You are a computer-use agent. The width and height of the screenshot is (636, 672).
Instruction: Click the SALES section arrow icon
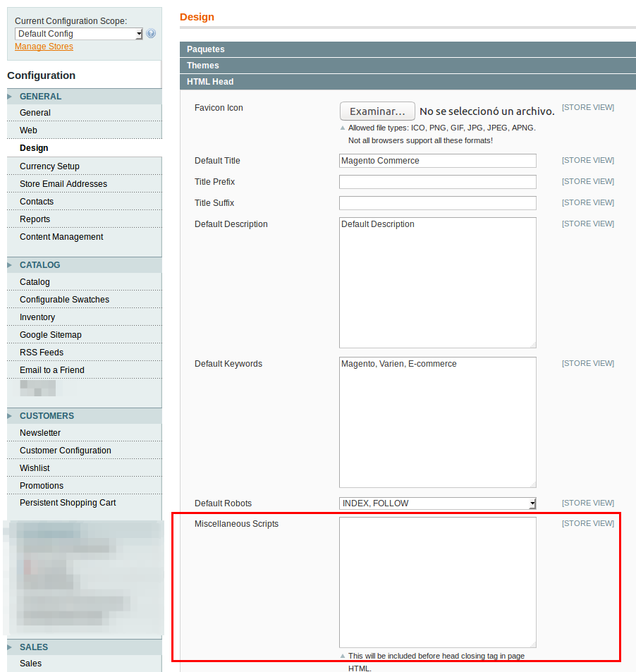(x=10, y=647)
